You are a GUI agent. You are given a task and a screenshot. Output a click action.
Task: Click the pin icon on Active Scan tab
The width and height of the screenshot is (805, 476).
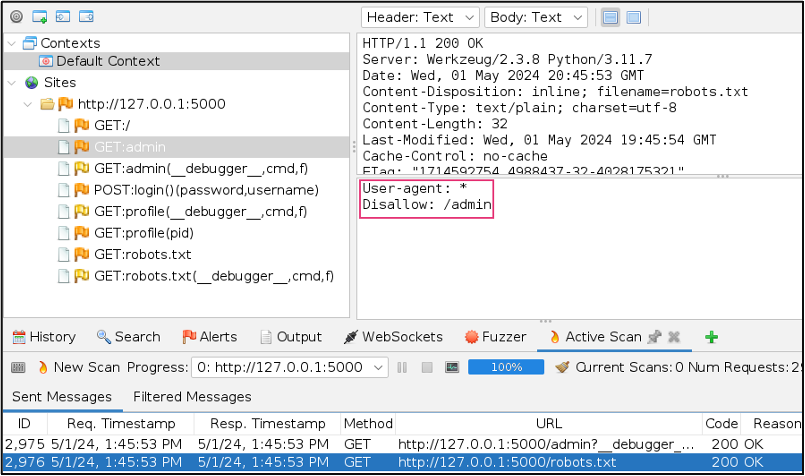(x=655, y=337)
